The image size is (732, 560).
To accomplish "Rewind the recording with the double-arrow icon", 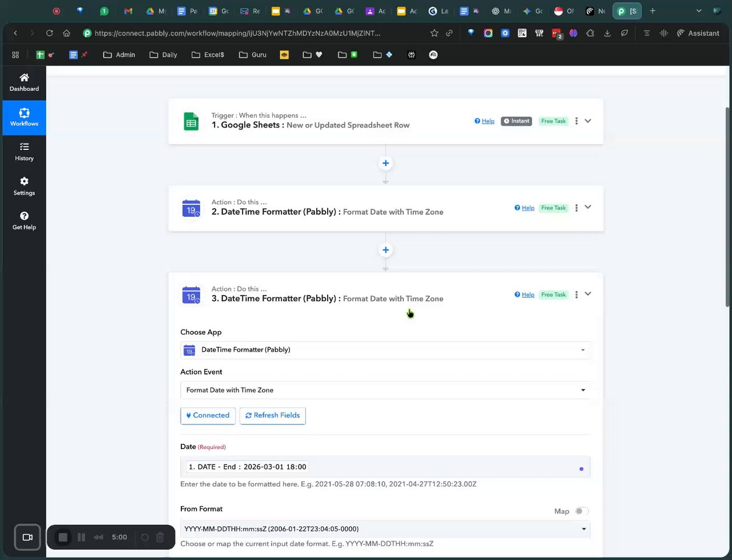I will click(98, 537).
